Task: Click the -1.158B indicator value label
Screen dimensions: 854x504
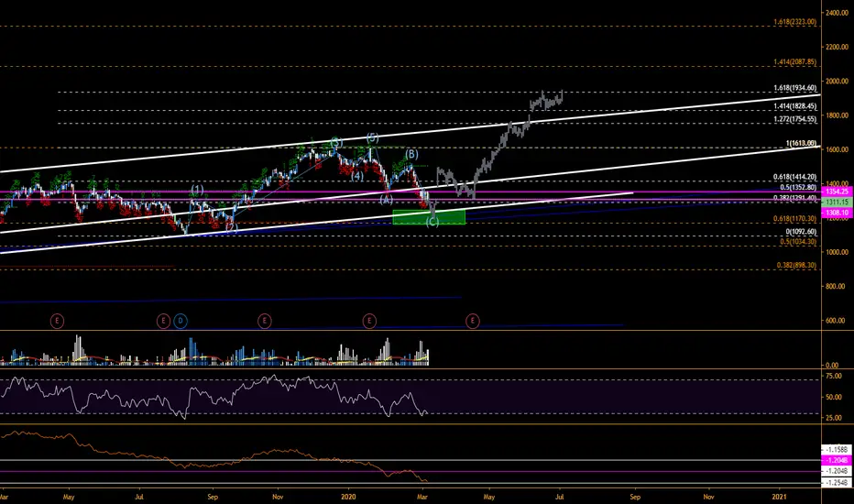Action: [836, 450]
